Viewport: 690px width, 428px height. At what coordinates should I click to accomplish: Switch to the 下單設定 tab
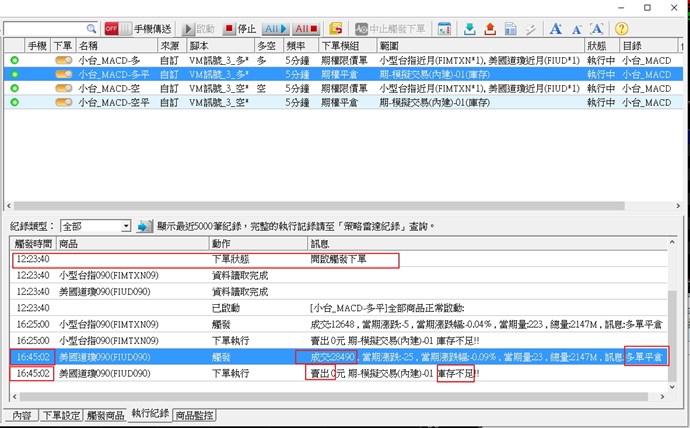pyautogui.click(x=62, y=415)
